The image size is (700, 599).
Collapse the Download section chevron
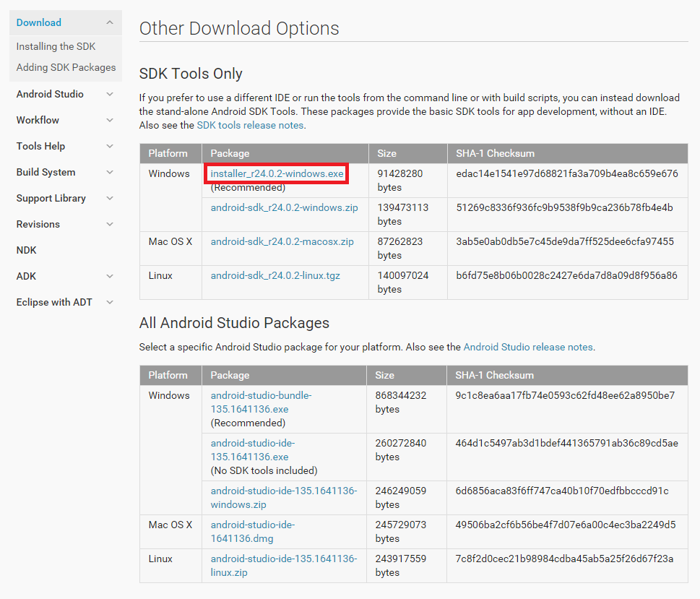[x=110, y=22]
